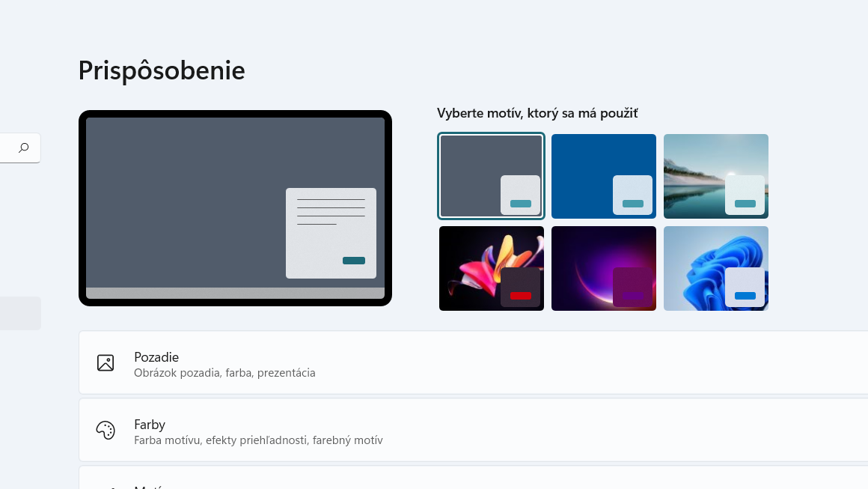Image resolution: width=868 pixels, height=489 pixels.
Task: Choose the beach sunset theme
Action: click(715, 176)
